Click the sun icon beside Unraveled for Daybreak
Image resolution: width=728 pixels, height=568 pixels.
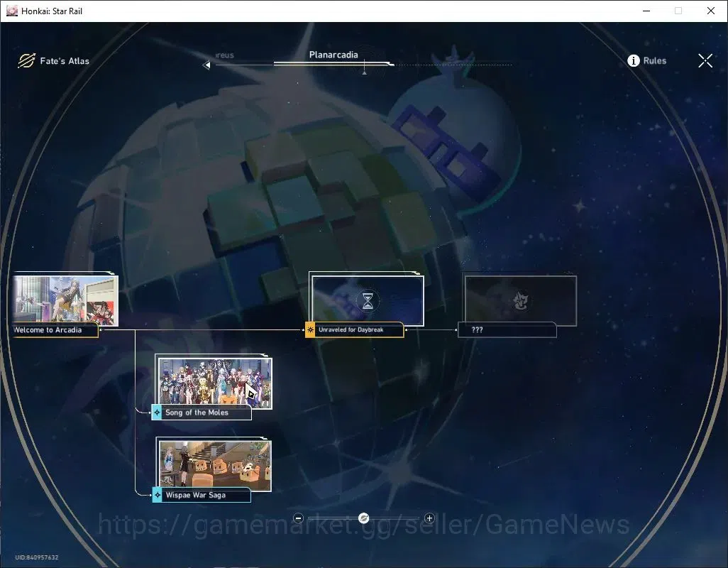point(310,329)
